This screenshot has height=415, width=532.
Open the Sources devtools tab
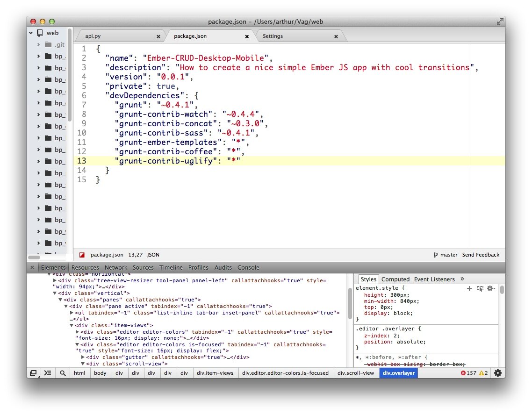143,267
